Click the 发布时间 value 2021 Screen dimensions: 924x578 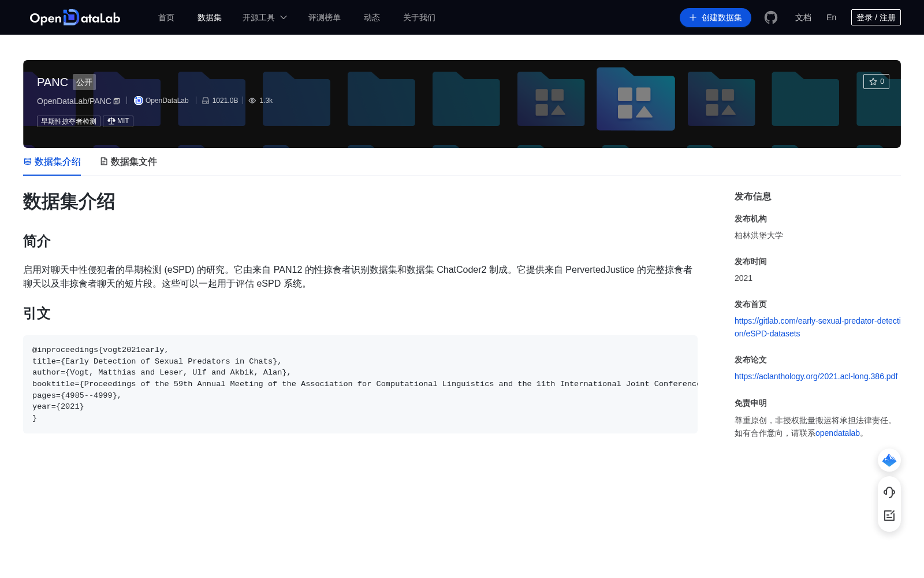(x=743, y=278)
